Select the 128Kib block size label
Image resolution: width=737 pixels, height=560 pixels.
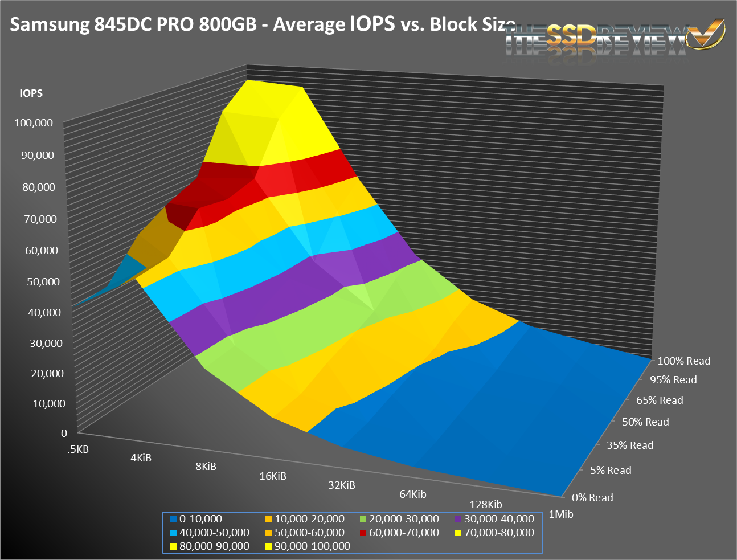click(485, 505)
